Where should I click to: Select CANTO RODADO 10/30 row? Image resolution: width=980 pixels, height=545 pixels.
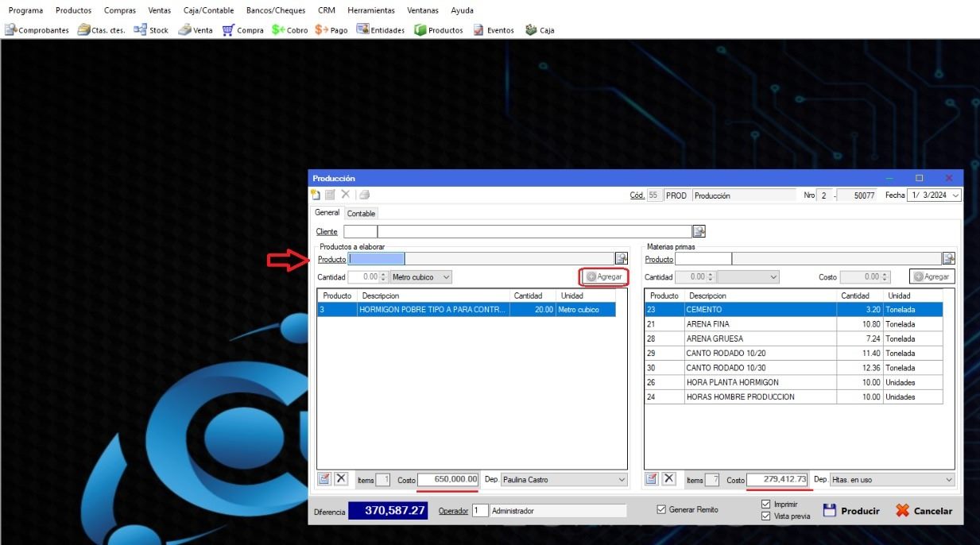tap(794, 368)
